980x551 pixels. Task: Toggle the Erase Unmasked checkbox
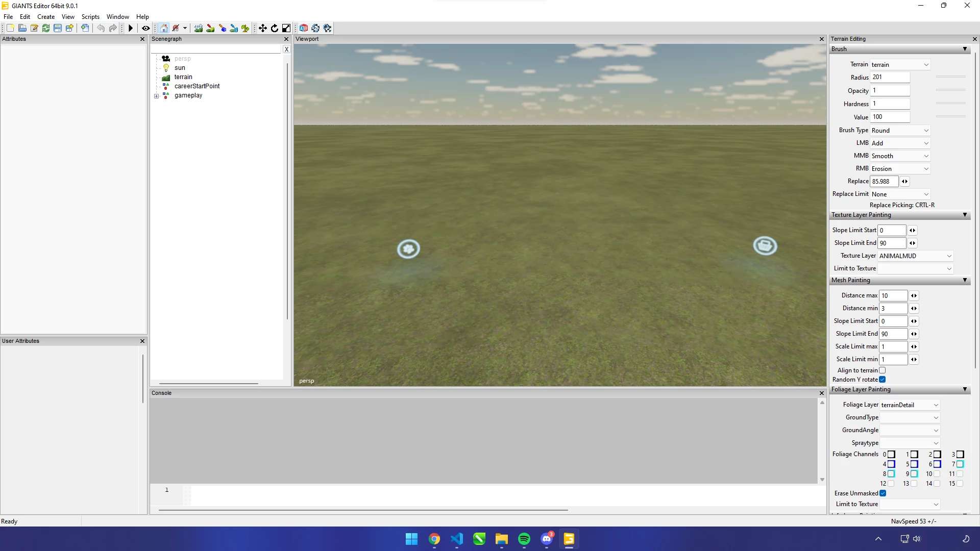tap(883, 493)
